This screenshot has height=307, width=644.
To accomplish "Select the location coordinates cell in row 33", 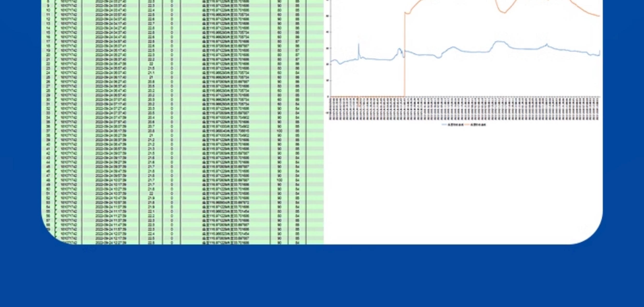I will pyautogui.click(x=226, y=113).
